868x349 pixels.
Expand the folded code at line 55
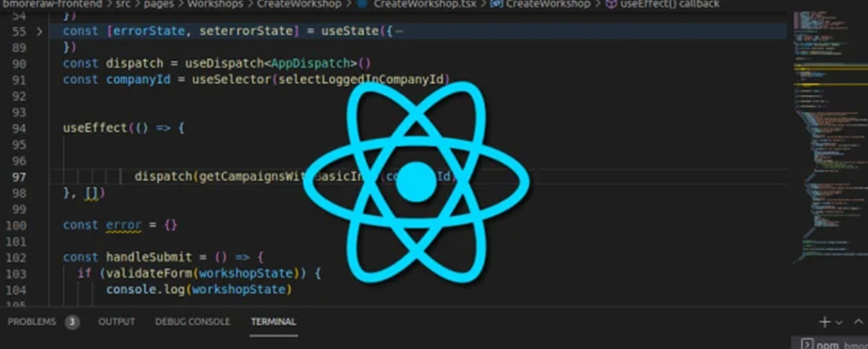pos(39,32)
